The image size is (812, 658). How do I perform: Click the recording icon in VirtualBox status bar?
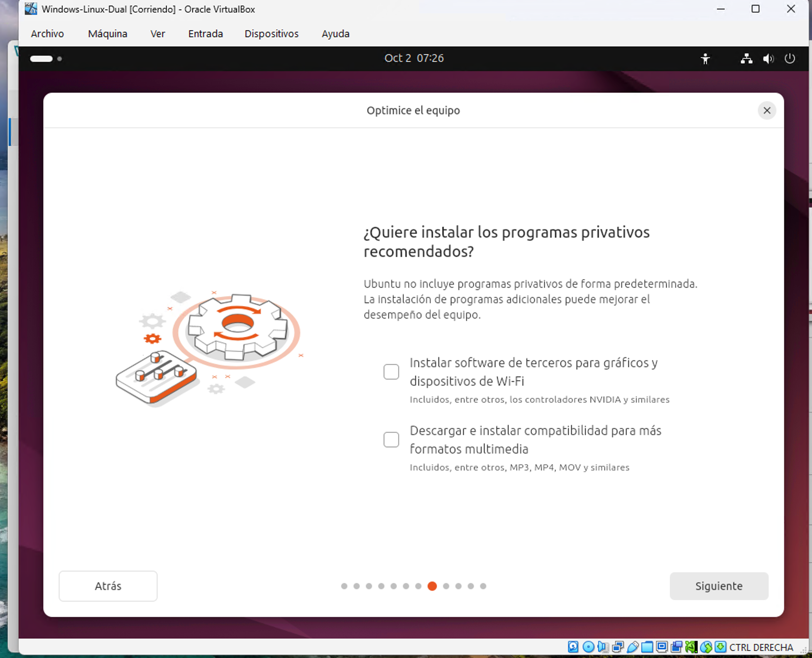point(676,647)
